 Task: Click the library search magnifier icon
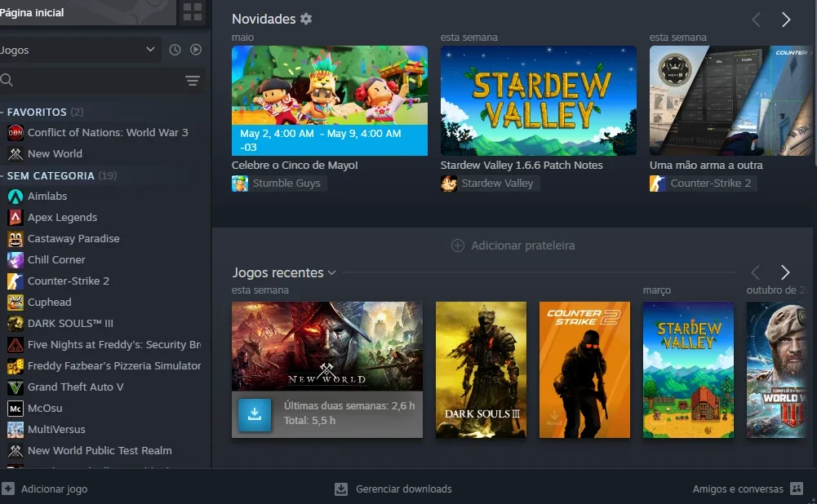[7, 80]
